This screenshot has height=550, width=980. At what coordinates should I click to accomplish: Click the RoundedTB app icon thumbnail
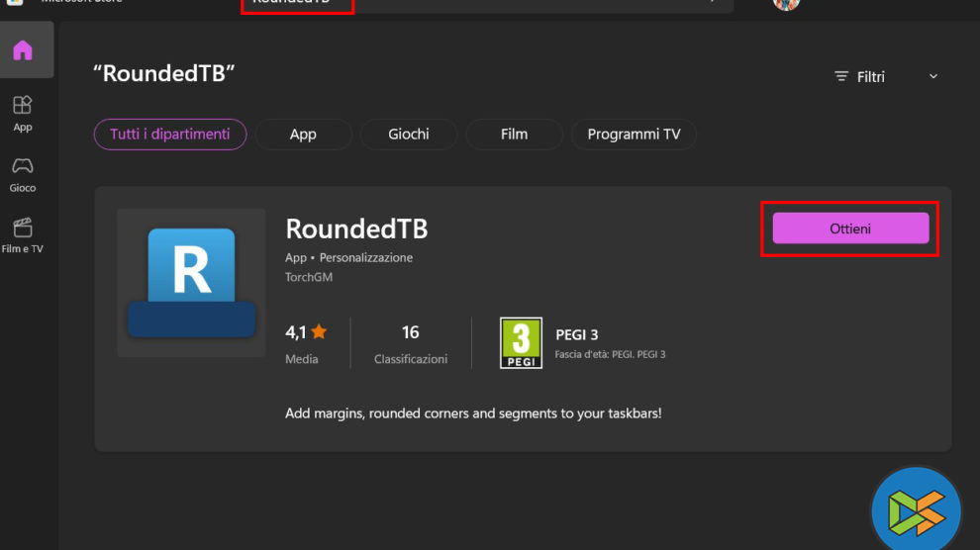tap(191, 283)
